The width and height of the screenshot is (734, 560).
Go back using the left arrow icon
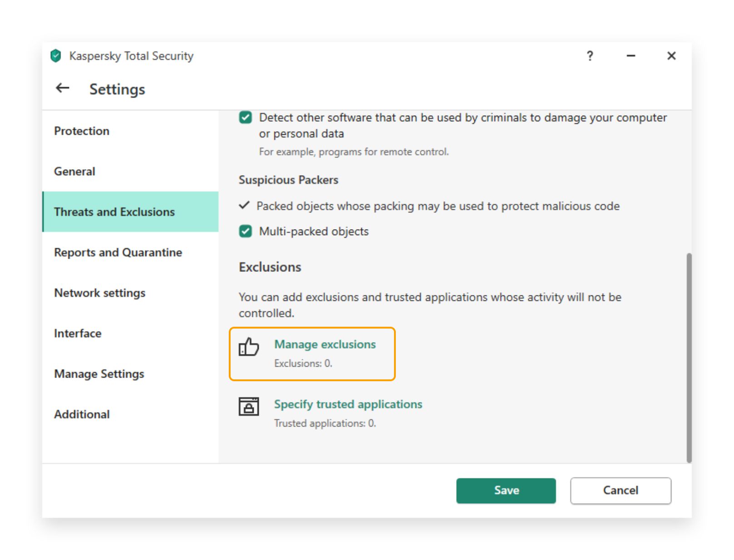63,88
